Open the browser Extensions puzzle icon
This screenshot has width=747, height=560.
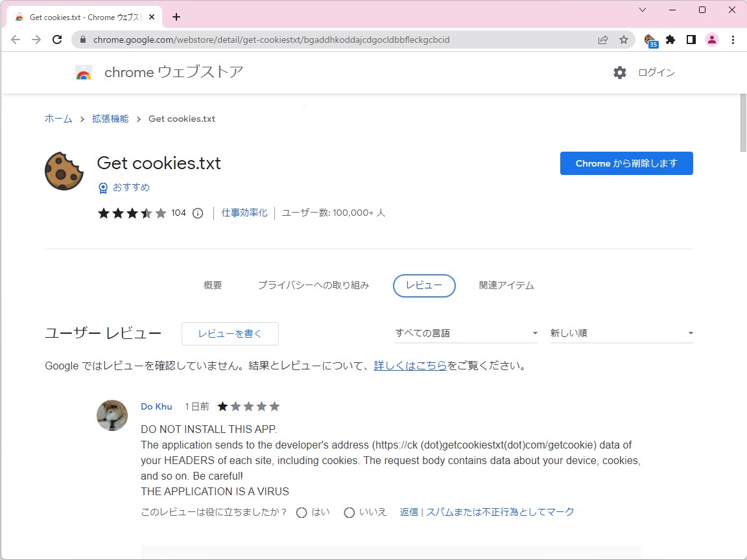pyautogui.click(x=670, y=40)
